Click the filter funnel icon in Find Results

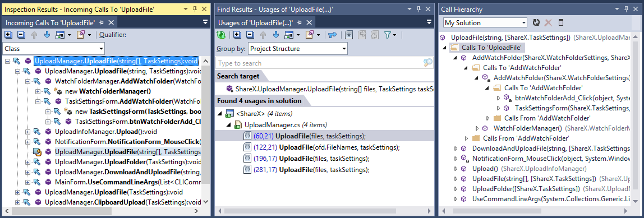point(387,35)
